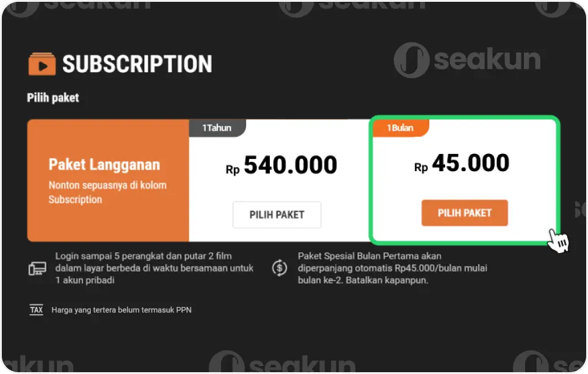588x374 pixels.
Task: Click PILIH PAKET for the yearly plan
Action: click(x=277, y=215)
